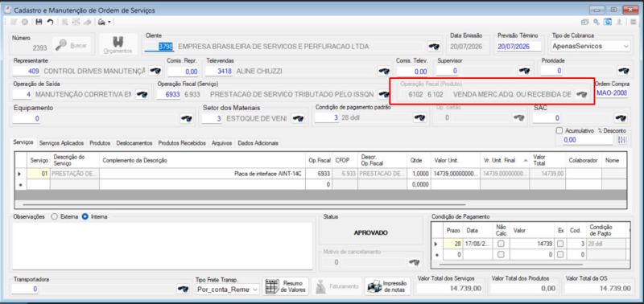Click the Observações text area
This screenshot has width=644, height=304.
pyautogui.click(x=163, y=246)
